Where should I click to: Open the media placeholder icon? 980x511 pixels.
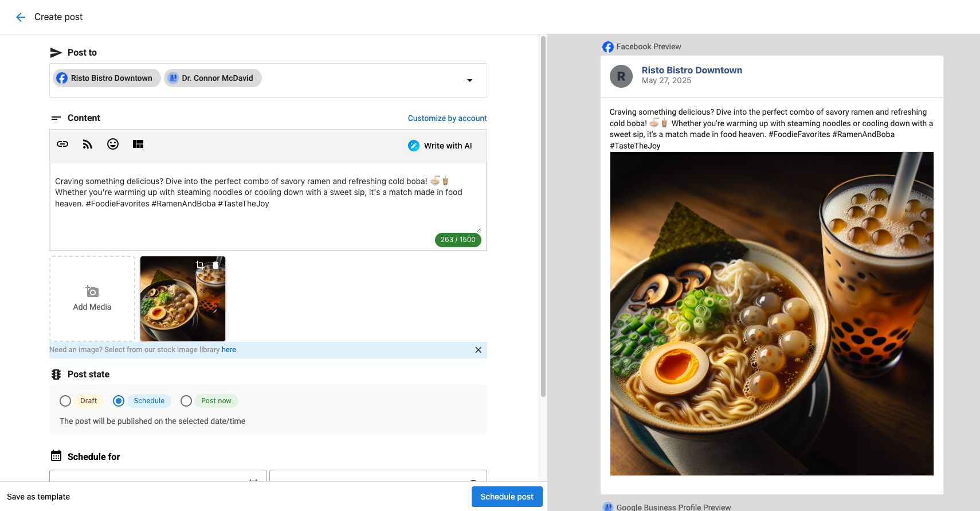click(138, 144)
